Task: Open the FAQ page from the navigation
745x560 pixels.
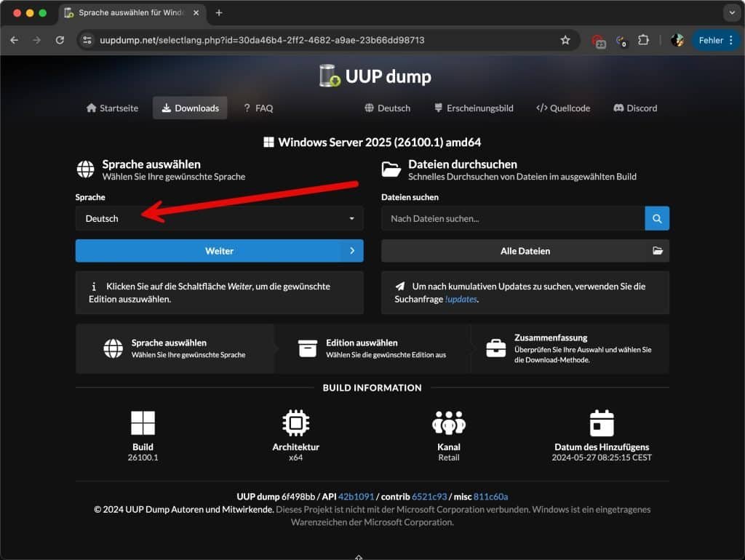Action: [x=258, y=108]
